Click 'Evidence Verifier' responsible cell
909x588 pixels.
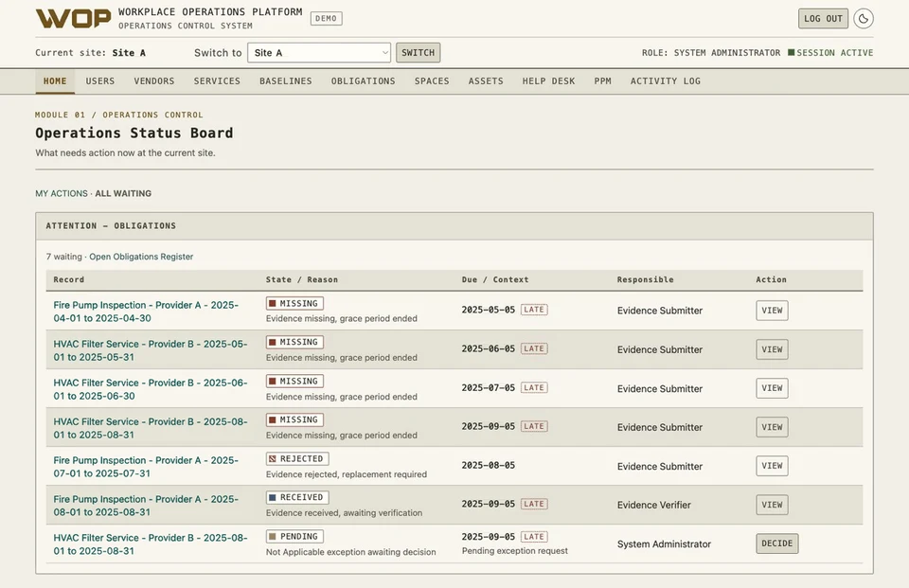tap(654, 506)
